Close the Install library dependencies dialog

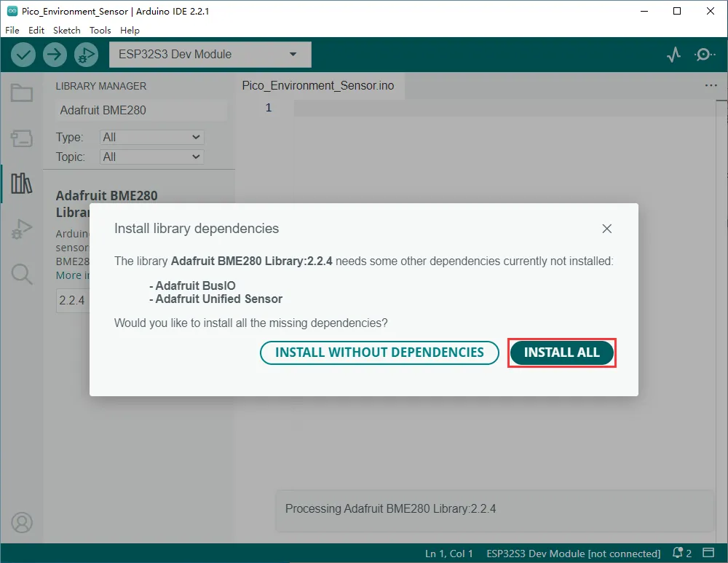point(607,229)
